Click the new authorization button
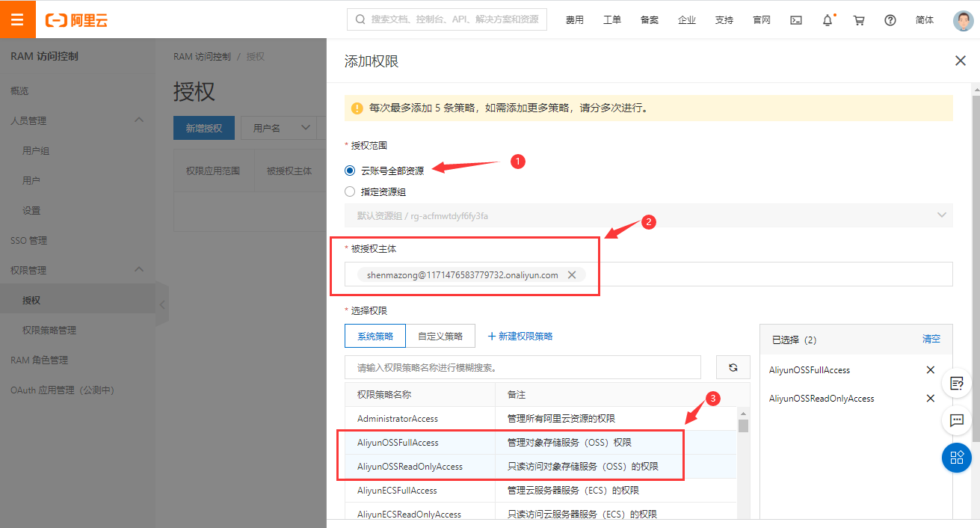Image resolution: width=980 pixels, height=528 pixels. [x=204, y=128]
